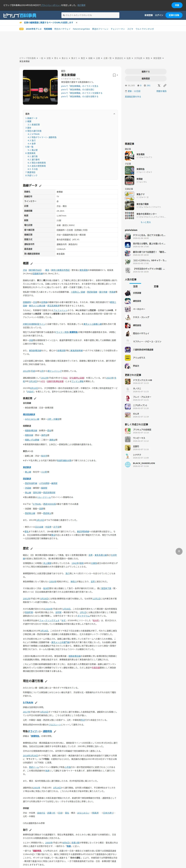
Task: Jump to '2.1 直通区間' in the contents
Action: point(34,125)
